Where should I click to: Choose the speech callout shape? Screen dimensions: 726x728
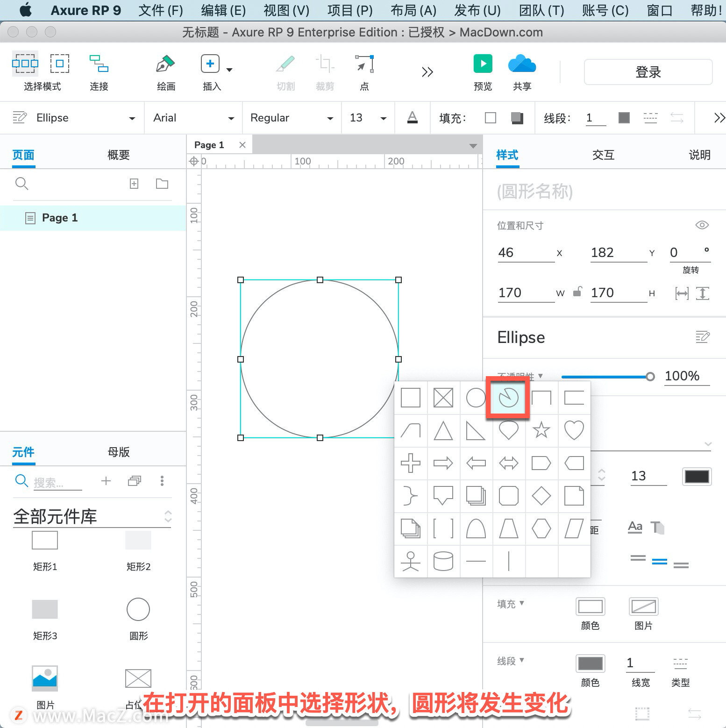443,496
